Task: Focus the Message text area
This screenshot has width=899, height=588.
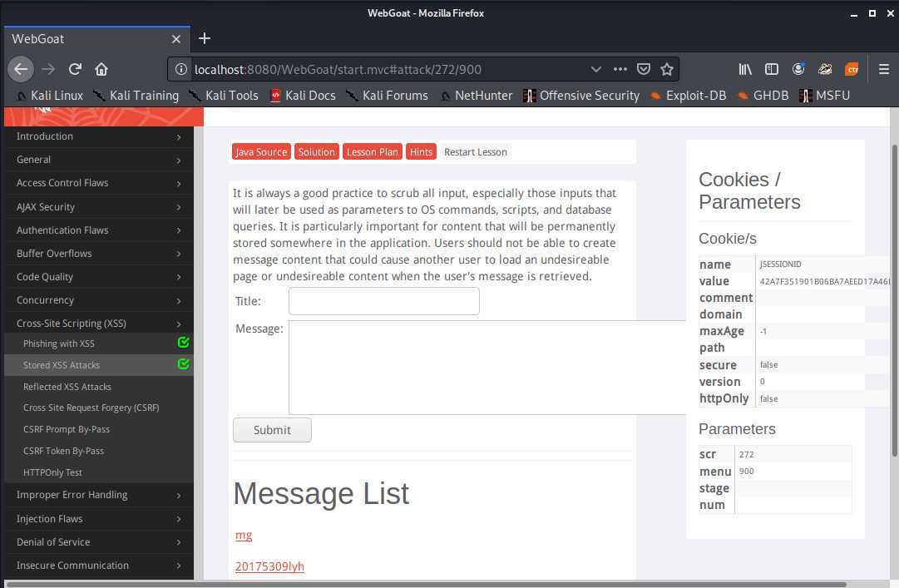Action: click(488, 368)
